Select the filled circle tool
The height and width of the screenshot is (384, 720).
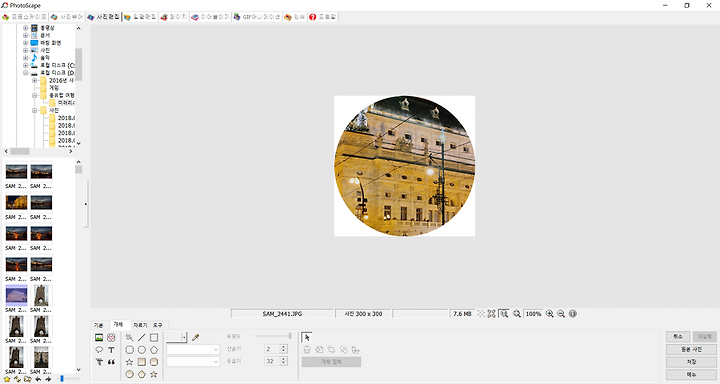coord(129,374)
